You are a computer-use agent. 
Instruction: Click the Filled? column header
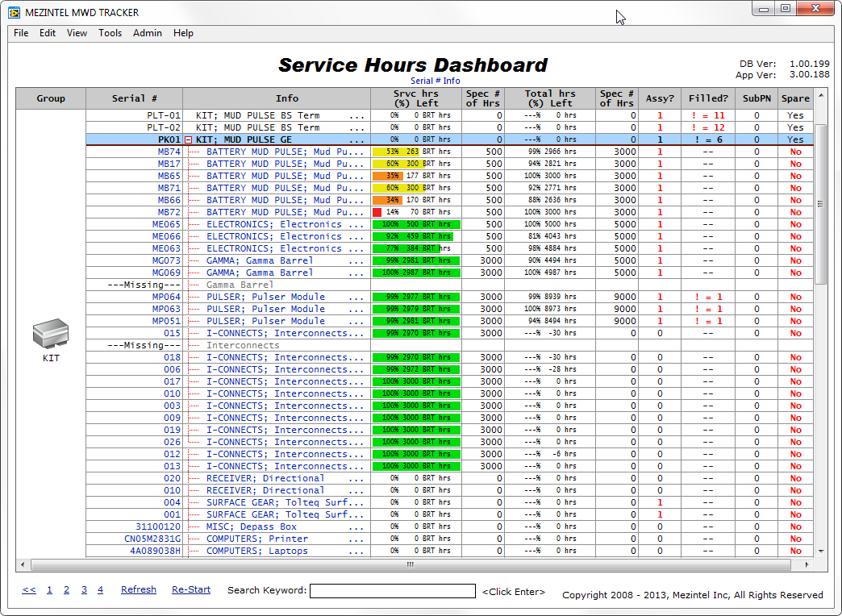pyautogui.click(x=707, y=98)
